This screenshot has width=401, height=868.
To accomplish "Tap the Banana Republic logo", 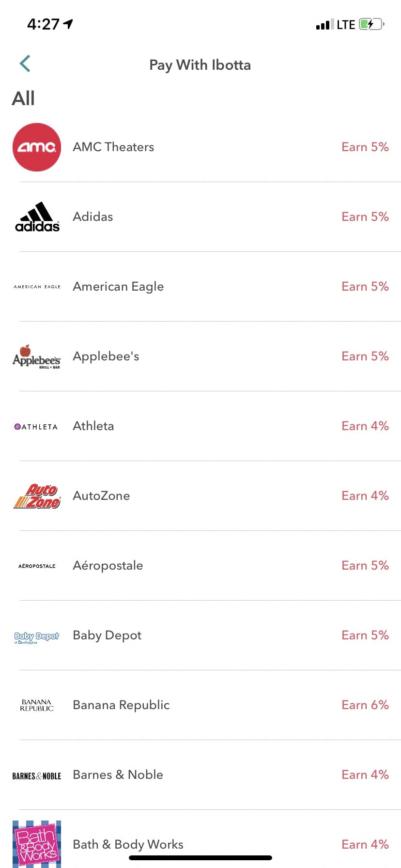I will coord(37,705).
